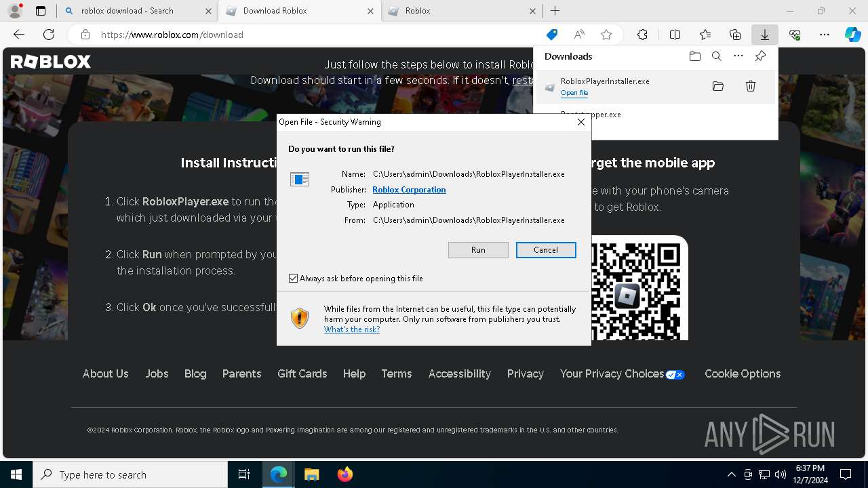Pin the Downloads panel
Image resolution: width=868 pixels, height=488 pixels.
click(x=761, y=56)
